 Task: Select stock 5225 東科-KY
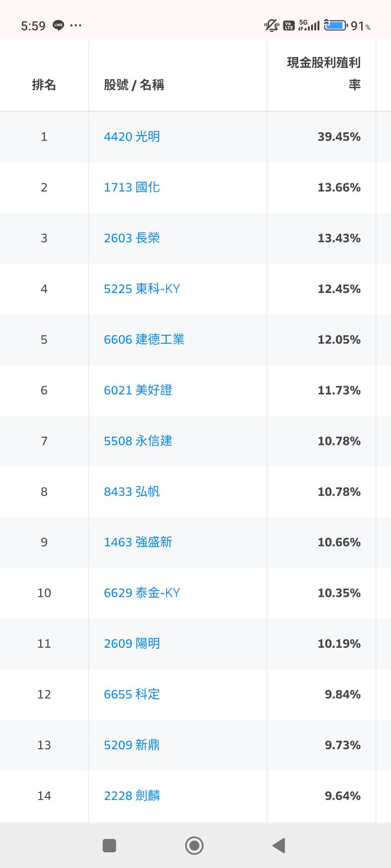click(142, 289)
